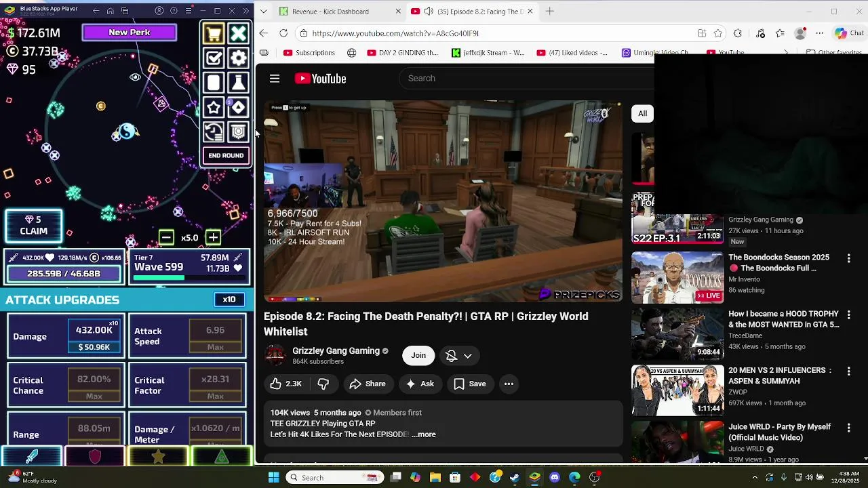Open YouTube hamburger guide menu
Screen dimensions: 868x488
click(x=275, y=79)
